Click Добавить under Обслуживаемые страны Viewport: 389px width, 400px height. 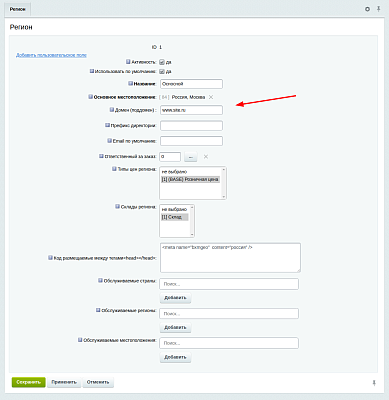tap(175, 298)
